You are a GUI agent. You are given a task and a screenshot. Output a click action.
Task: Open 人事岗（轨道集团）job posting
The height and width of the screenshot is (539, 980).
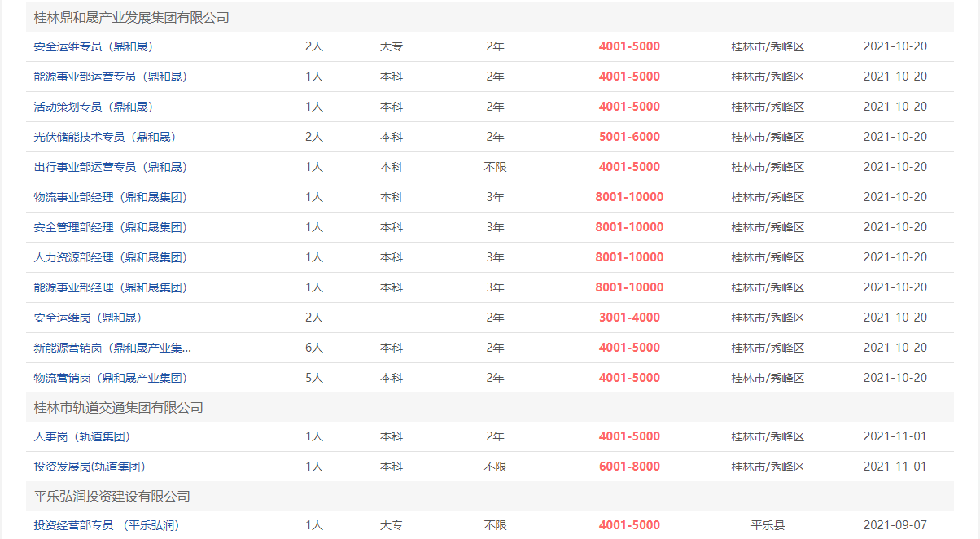coord(82,436)
